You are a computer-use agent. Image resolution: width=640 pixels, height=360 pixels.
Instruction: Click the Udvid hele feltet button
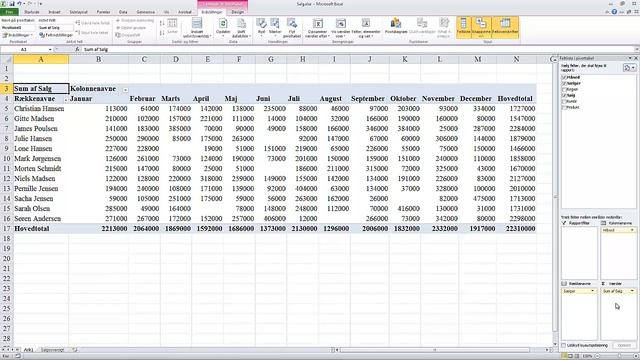click(93, 23)
